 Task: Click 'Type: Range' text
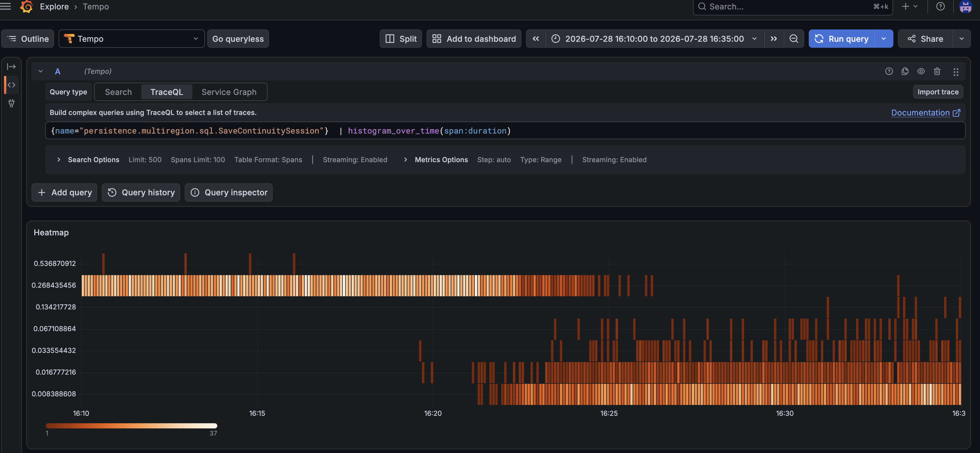541,160
